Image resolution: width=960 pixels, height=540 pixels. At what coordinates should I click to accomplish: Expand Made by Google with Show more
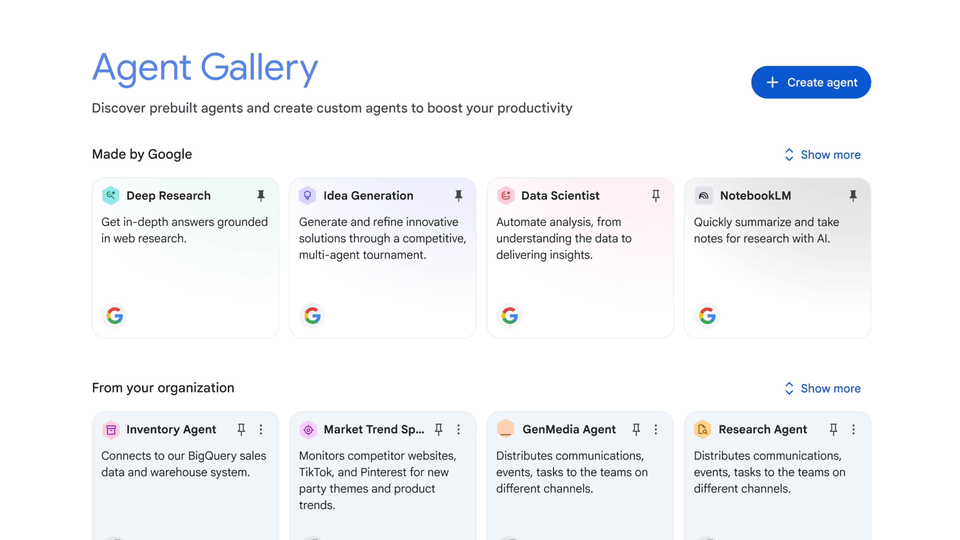(822, 155)
